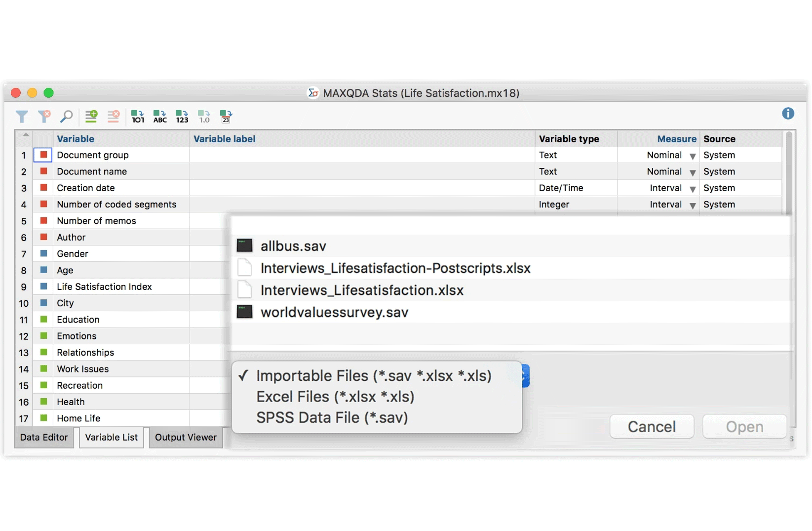Viewport: 812px width, 531px height.
Task: Convert variable to decimal with 1,0 icon
Action: pyautogui.click(x=204, y=117)
